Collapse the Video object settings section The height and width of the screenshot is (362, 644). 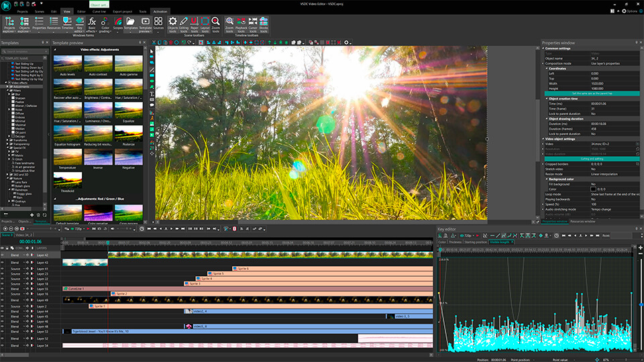point(543,139)
